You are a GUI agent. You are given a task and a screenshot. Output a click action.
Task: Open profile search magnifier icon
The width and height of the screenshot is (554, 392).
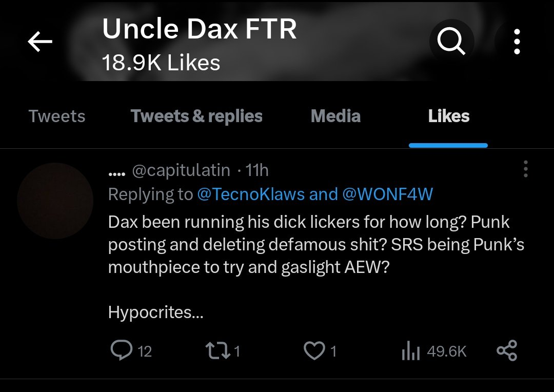pos(451,42)
